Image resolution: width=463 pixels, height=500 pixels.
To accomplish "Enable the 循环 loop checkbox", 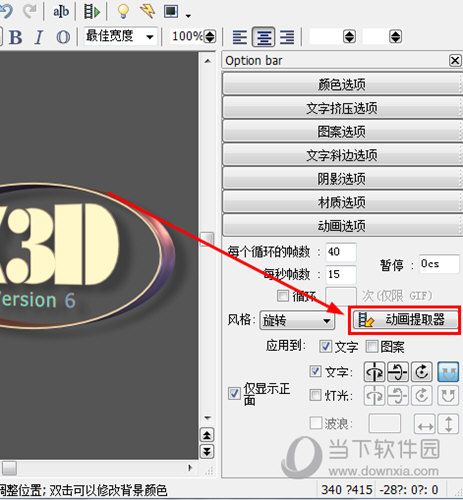I will (x=283, y=296).
